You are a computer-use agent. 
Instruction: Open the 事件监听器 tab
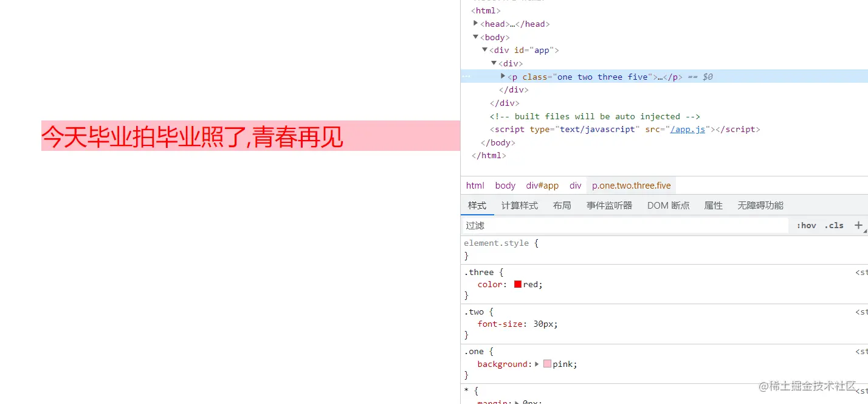pos(609,206)
